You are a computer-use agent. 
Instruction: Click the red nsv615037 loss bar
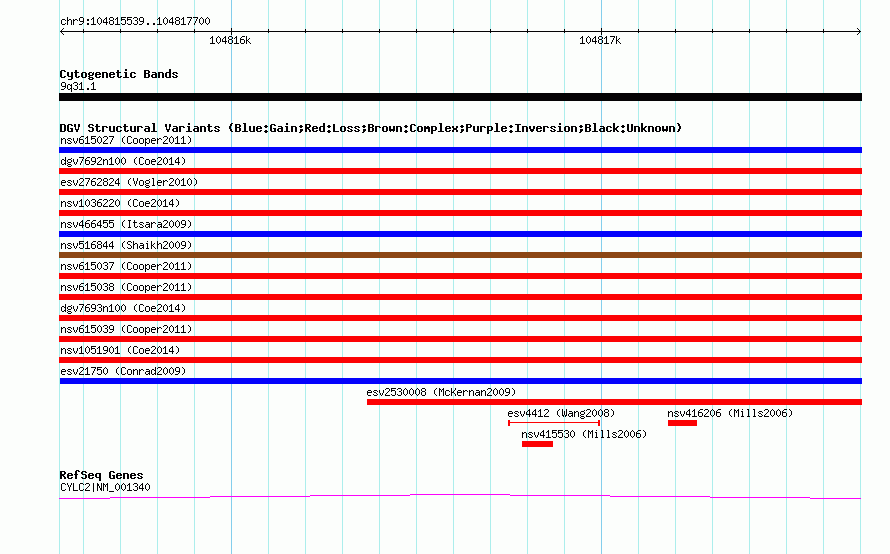tap(460, 276)
